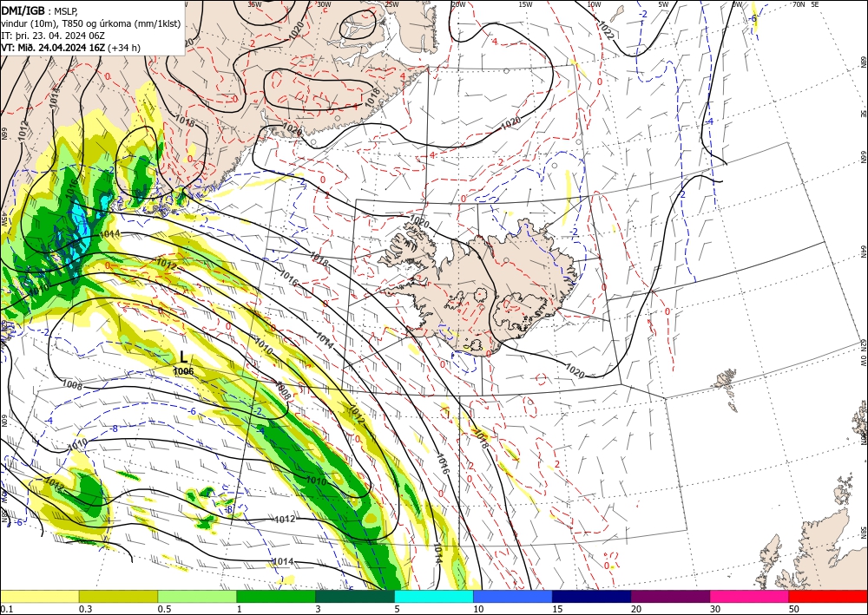Click the '70N 5E' label in the top right corner
This screenshot has height=615, width=868.
[806, 4]
